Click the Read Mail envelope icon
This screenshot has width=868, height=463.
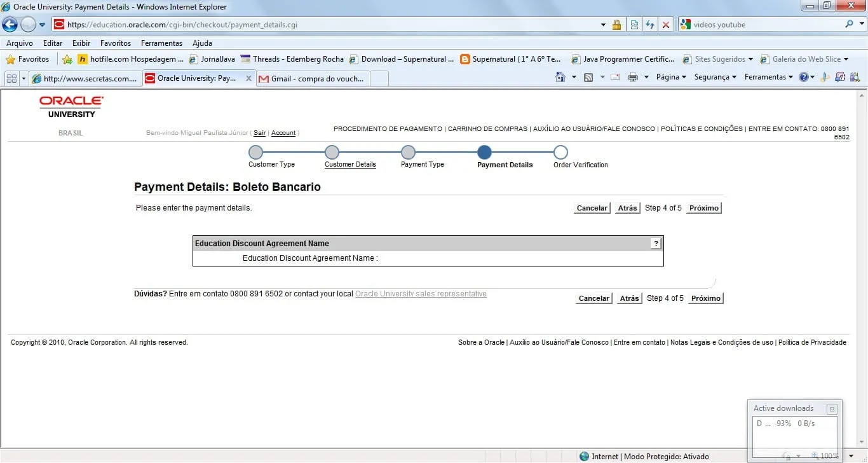click(x=615, y=77)
